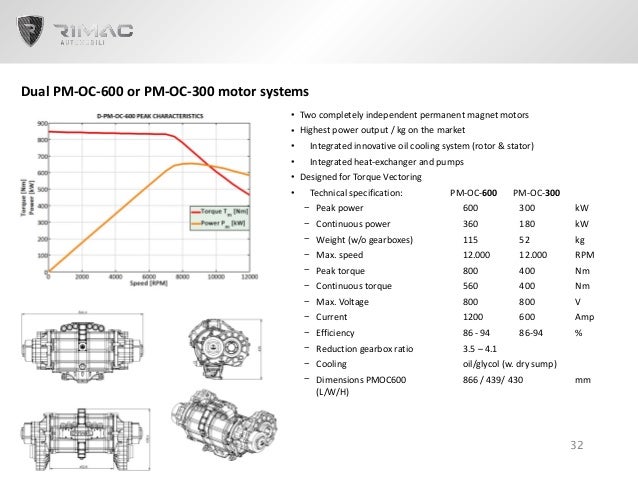
Task: Select 'Two completely independent permanent magnet motors' bullet
Action: point(414,115)
